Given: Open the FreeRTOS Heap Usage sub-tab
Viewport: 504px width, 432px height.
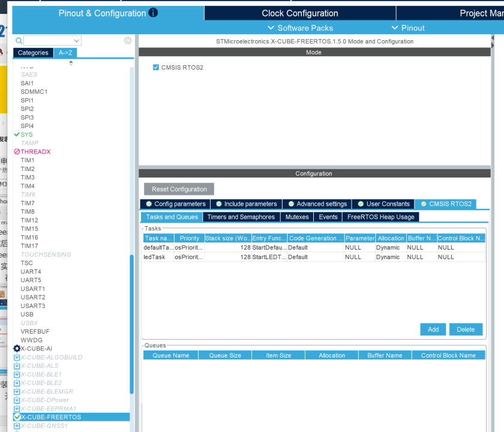Looking at the screenshot, I should [x=381, y=217].
